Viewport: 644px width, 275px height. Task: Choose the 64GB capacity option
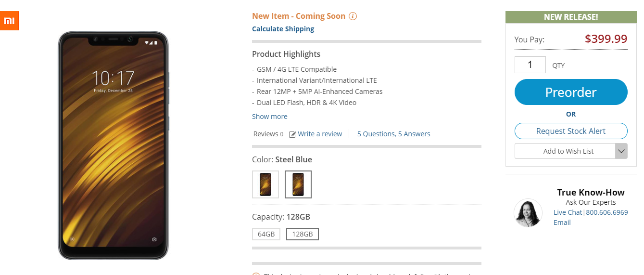tap(266, 234)
